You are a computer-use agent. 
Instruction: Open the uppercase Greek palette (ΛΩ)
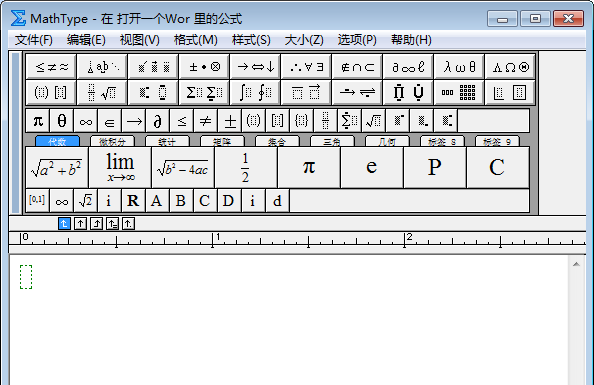coord(510,67)
